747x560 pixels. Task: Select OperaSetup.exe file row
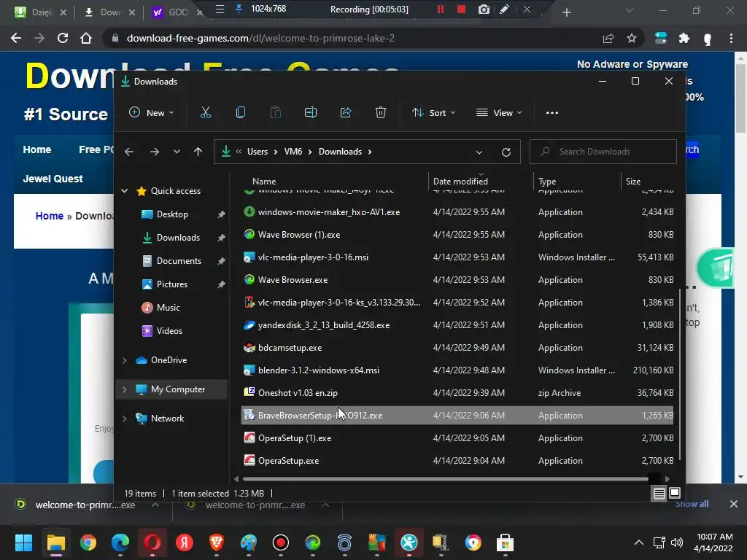[x=457, y=461]
